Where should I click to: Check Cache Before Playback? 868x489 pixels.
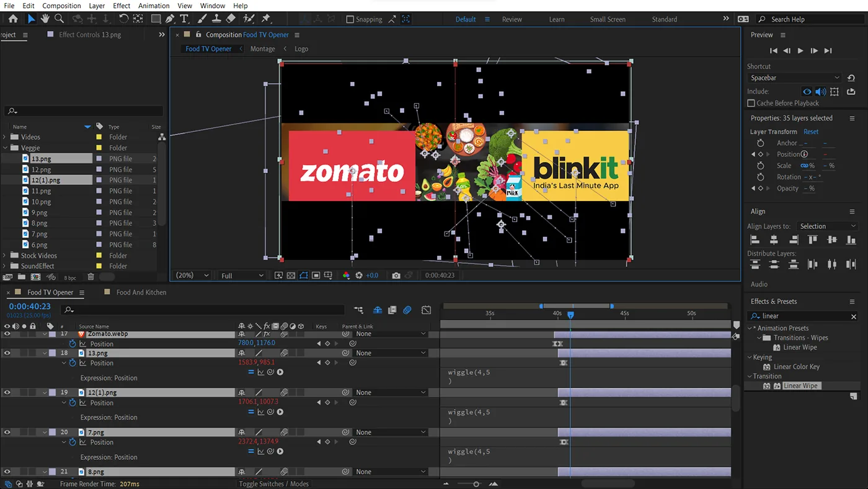click(751, 103)
